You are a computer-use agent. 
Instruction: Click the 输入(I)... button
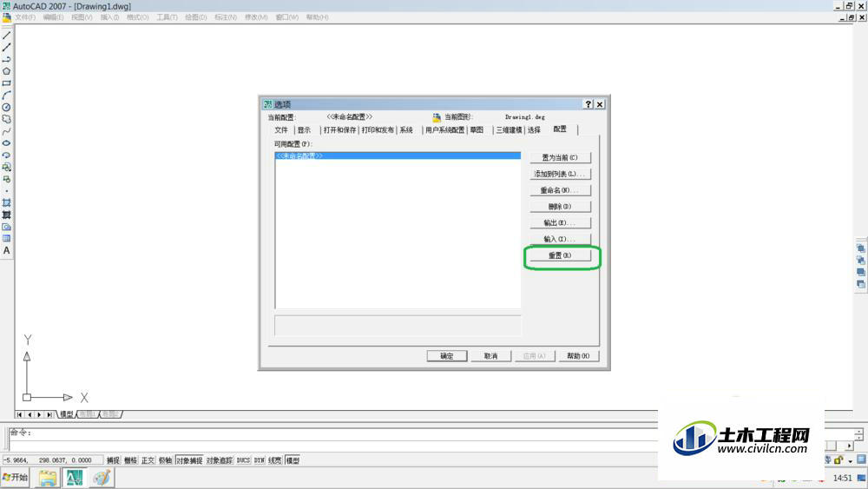point(560,239)
